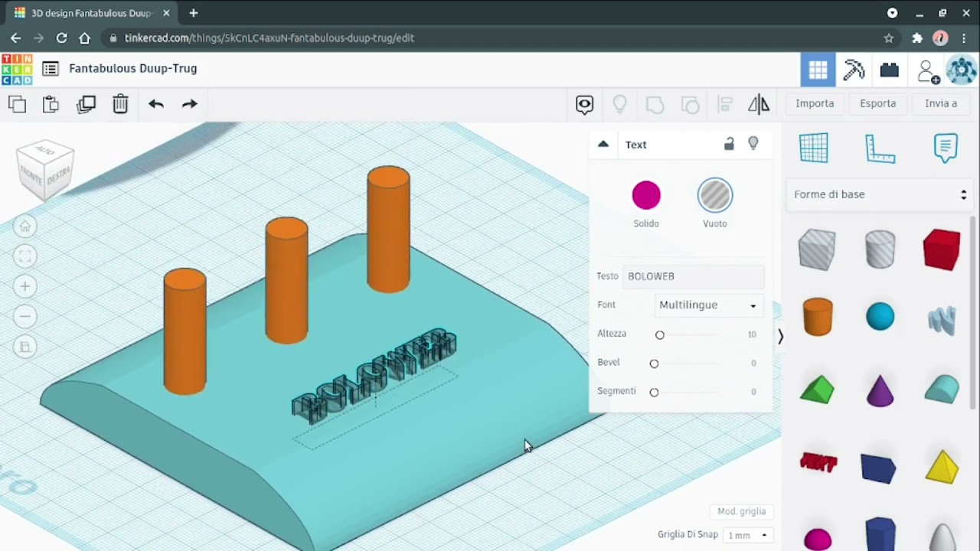Screen dimensions: 980x551
Task: Select the red TEXT shape
Action: [x=818, y=461]
